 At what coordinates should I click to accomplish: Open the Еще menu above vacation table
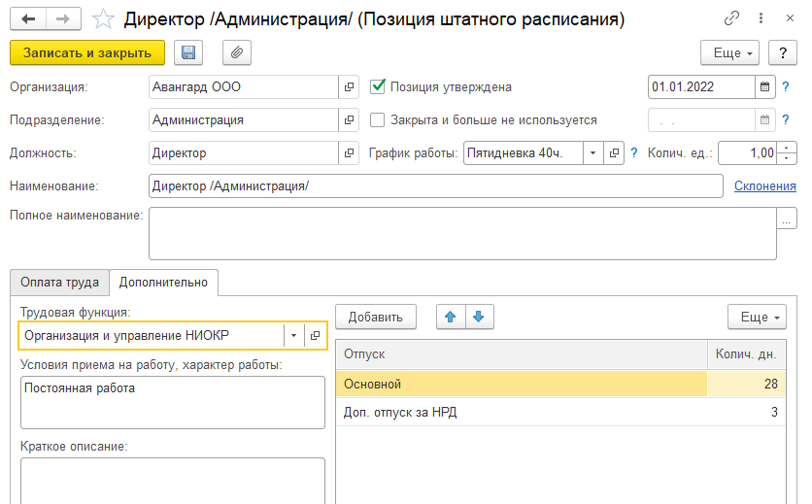(757, 317)
